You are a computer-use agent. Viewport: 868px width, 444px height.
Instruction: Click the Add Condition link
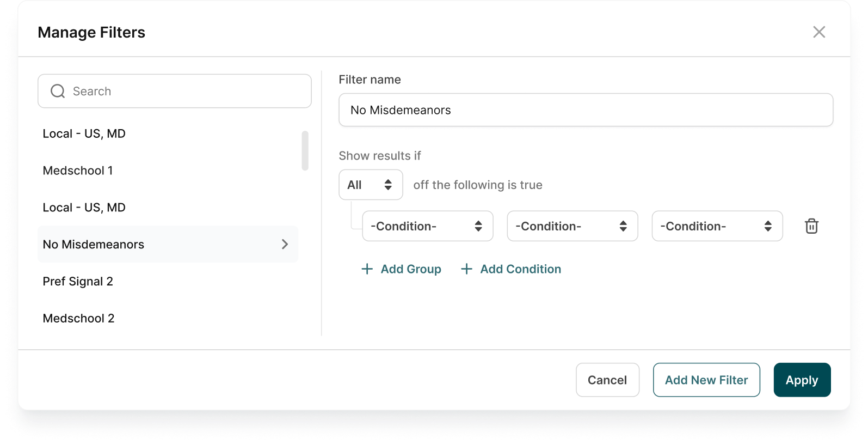520,269
